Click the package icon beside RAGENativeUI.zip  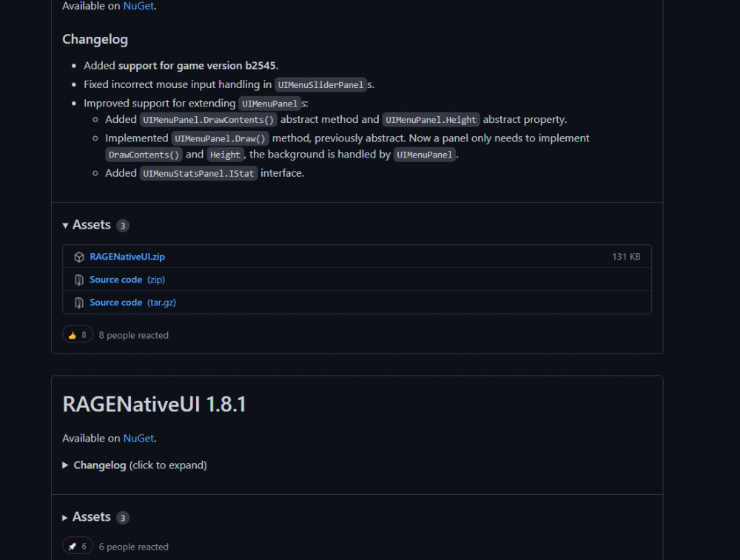click(x=79, y=257)
